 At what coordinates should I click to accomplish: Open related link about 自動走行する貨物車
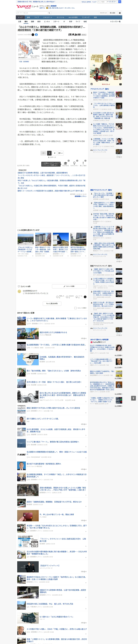point(43,173)
